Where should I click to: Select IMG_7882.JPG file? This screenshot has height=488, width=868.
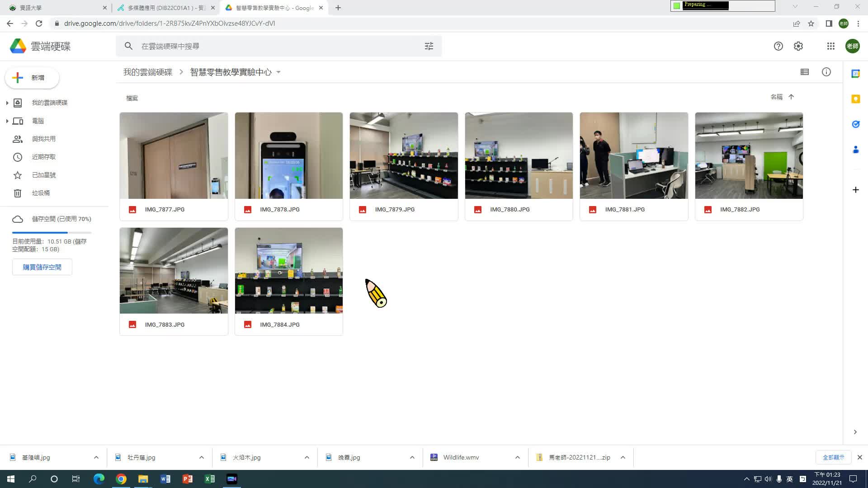[749, 166]
